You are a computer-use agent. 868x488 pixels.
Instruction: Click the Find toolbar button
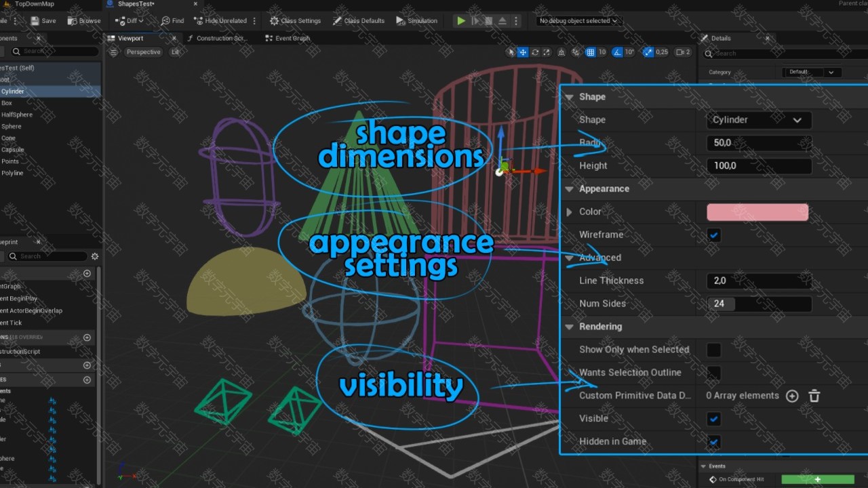pyautogui.click(x=172, y=21)
